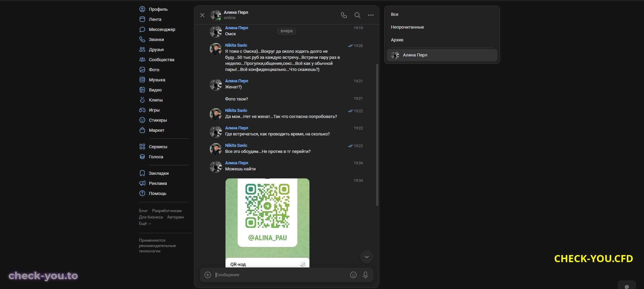Start a voice call with Алина Перл
This screenshot has height=289, width=644.
[x=344, y=15]
